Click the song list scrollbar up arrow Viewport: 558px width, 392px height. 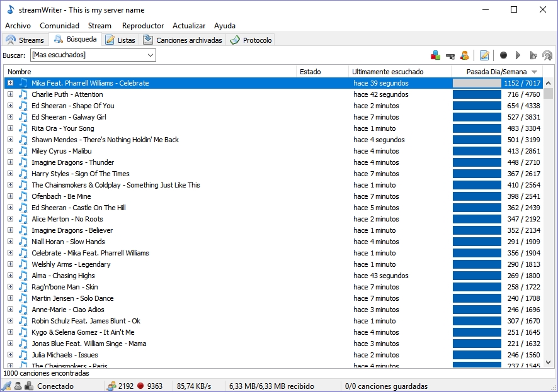click(548, 83)
